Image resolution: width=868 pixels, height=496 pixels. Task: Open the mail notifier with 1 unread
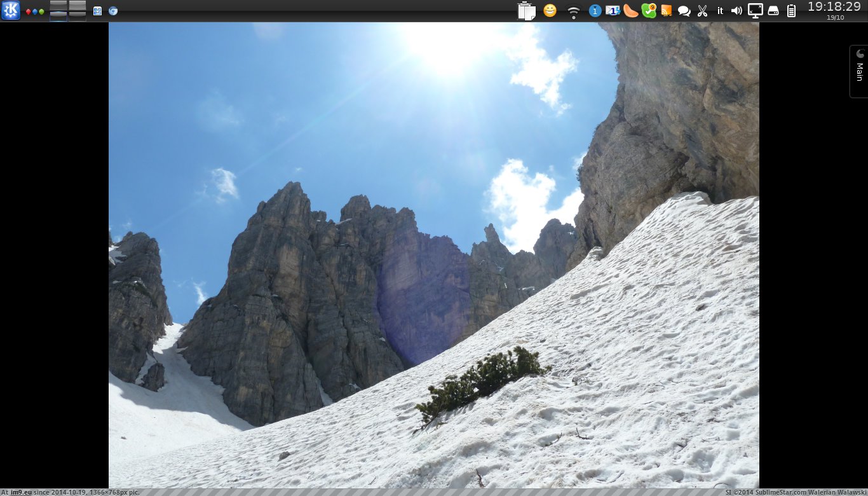pyautogui.click(x=613, y=11)
